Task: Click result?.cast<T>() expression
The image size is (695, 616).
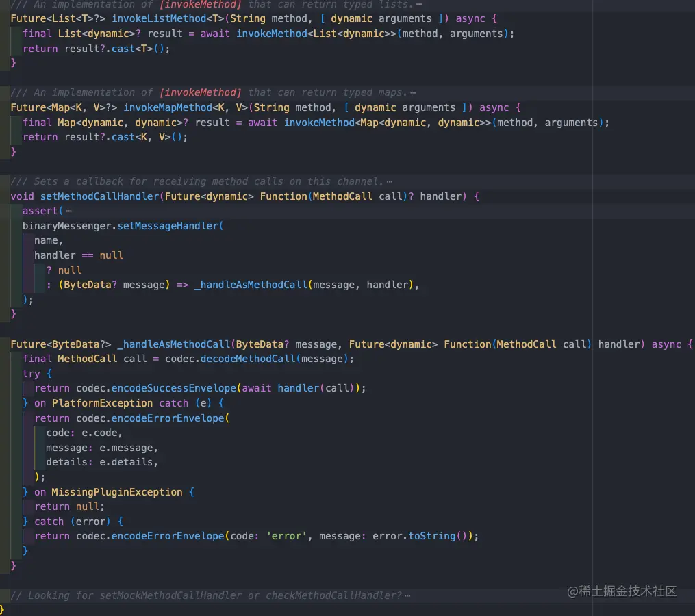Action: [114, 49]
